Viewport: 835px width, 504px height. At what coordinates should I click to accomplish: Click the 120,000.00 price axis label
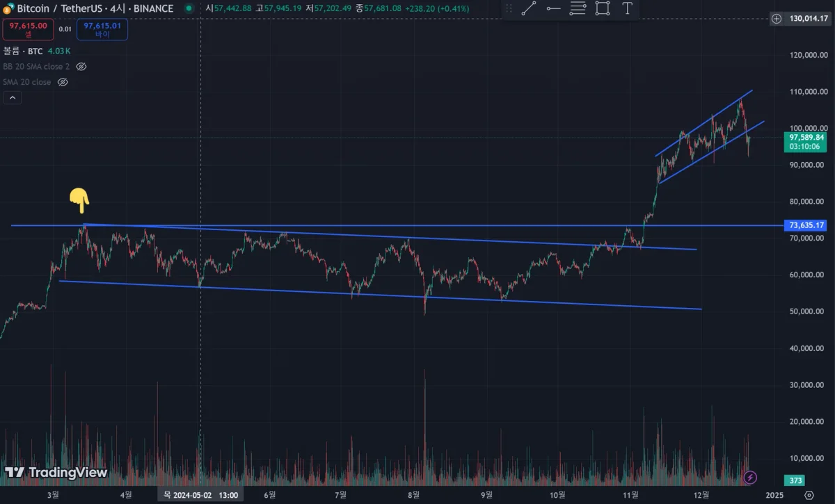pos(809,55)
